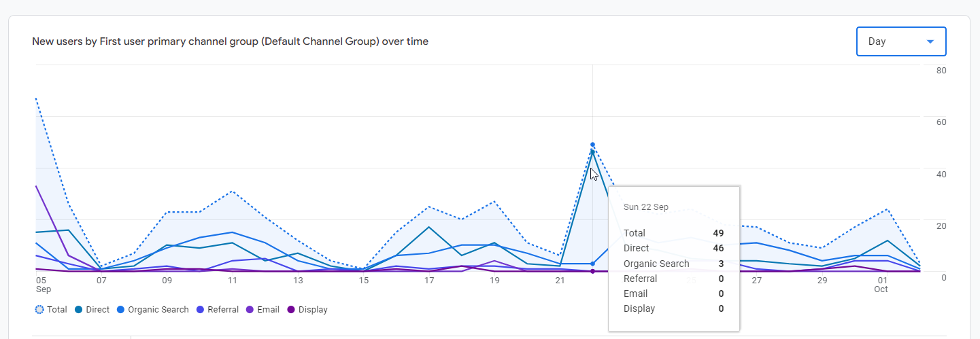980x339 pixels.
Task: Click the '01 Oct' axis label
Action: (x=882, y=285)
